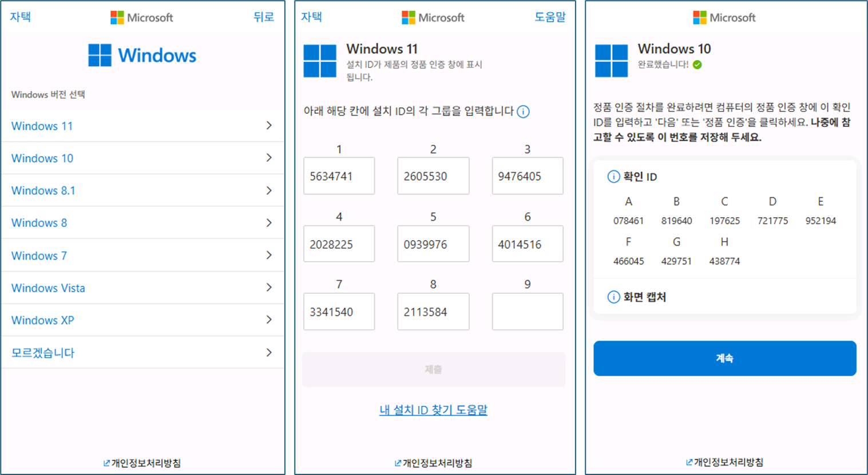This screenshot has height=475, width=868.
Task: Select Windows 8.1 in version list
Action: 142,190
